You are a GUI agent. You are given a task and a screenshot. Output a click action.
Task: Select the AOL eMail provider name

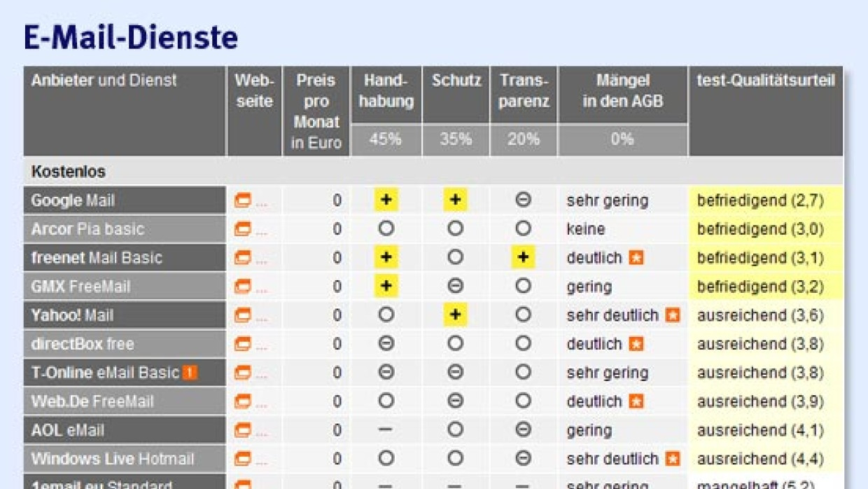67,430
